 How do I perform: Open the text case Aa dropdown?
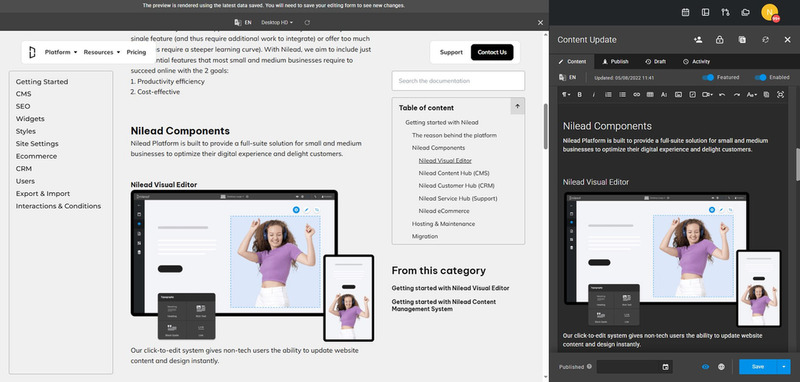752,94
